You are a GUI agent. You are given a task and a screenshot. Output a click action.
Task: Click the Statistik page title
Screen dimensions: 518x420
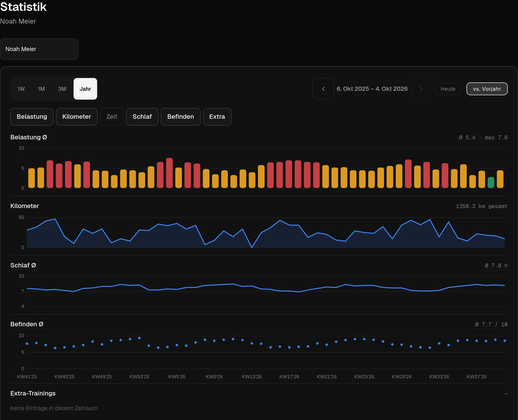[23, 7]
